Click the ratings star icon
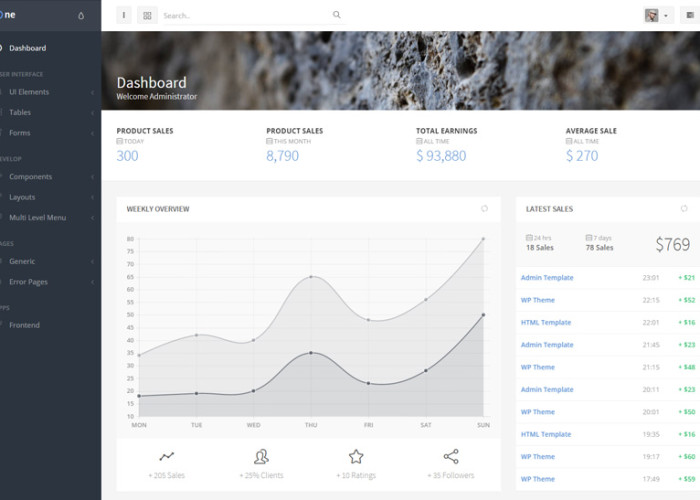700x500 pixels. coord(356,456)
